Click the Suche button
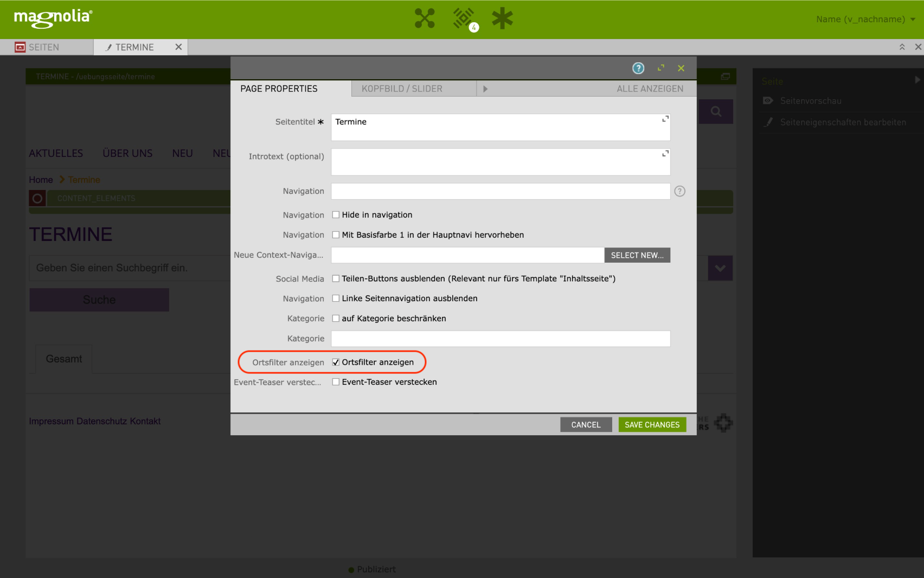Image resolution: width=924 pixels, height=578 pixels. 99,300
